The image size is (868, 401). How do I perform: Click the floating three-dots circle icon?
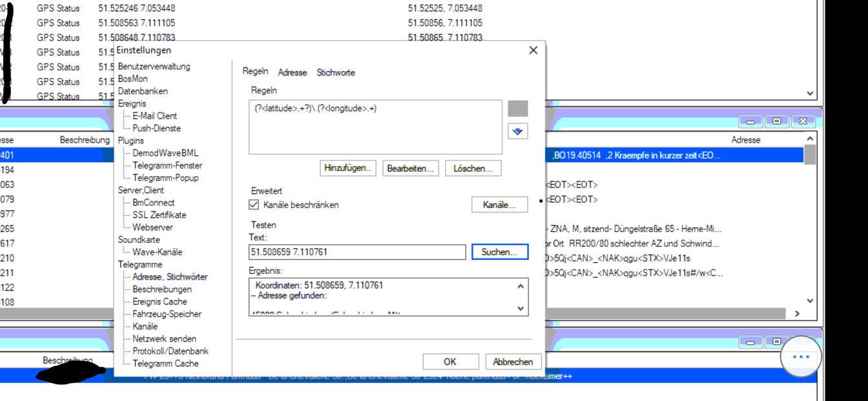click(x=800, y=356)
